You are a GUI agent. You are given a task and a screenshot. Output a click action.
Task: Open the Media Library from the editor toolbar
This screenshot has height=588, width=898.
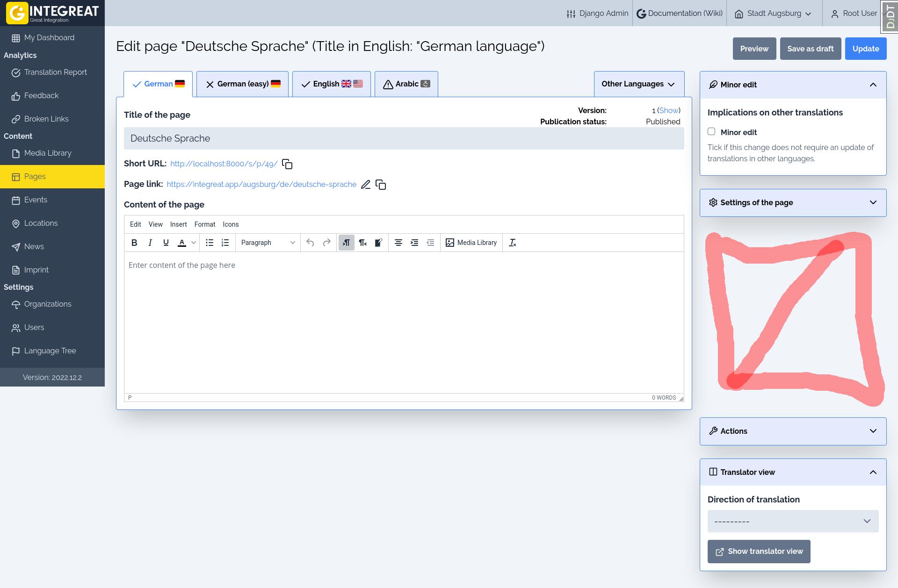(x=471, y=243)
